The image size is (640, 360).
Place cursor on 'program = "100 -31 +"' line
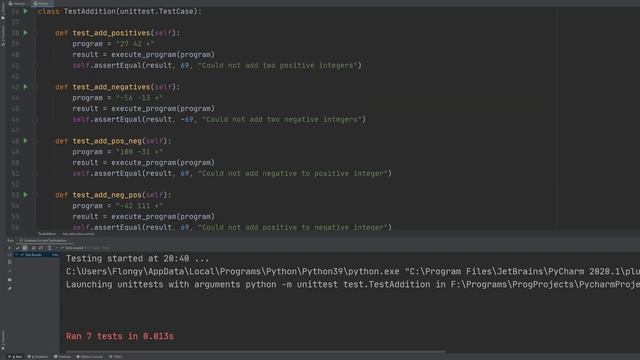(118, 151)
